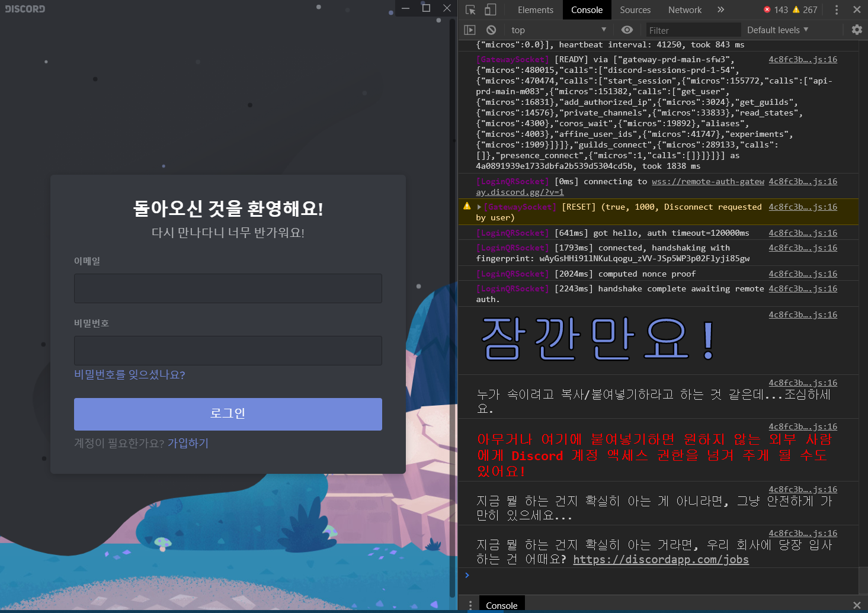Toggle the console sidebar icon

point(470,30)
